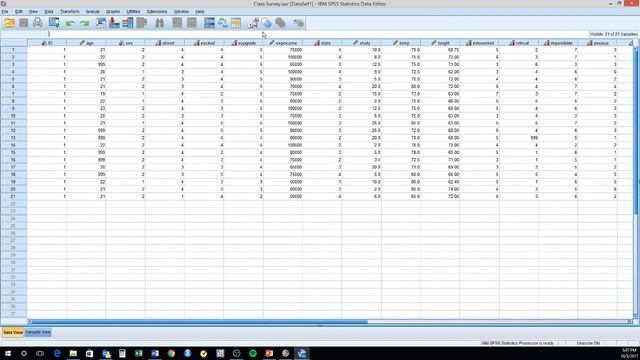Image resolution: width=640 pixels, height=360 pixels.
Task: Switch to the Variable View tab
Action: click(38, 332)
